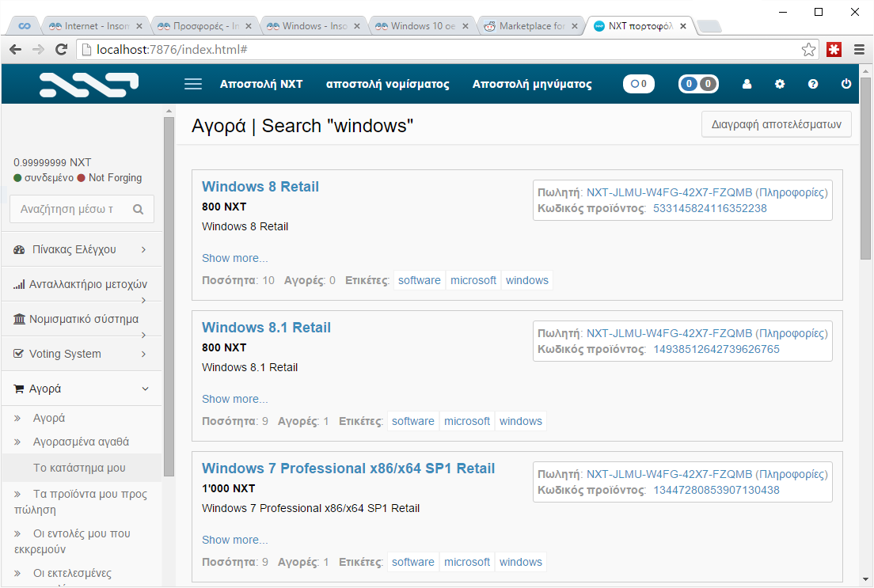Bookmark page with the star icon
The image size is (874, 588).
[x=808, y=50]
